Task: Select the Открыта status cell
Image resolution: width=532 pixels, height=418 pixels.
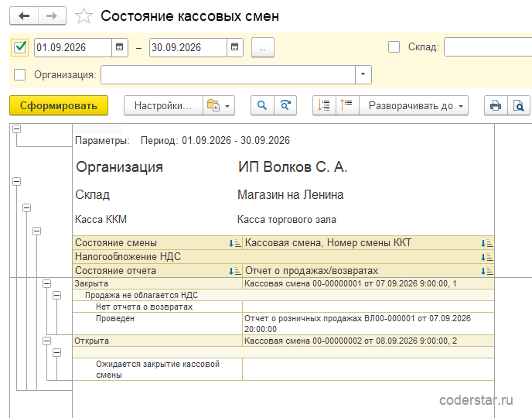Action: 158,341
